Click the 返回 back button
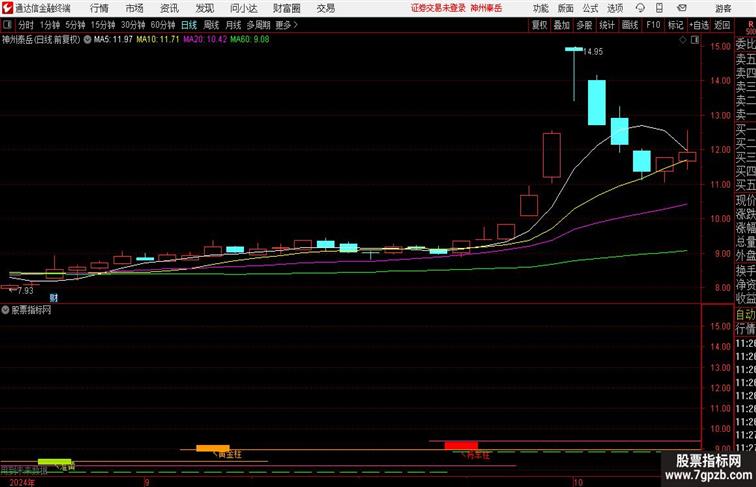 pos(722,25)
